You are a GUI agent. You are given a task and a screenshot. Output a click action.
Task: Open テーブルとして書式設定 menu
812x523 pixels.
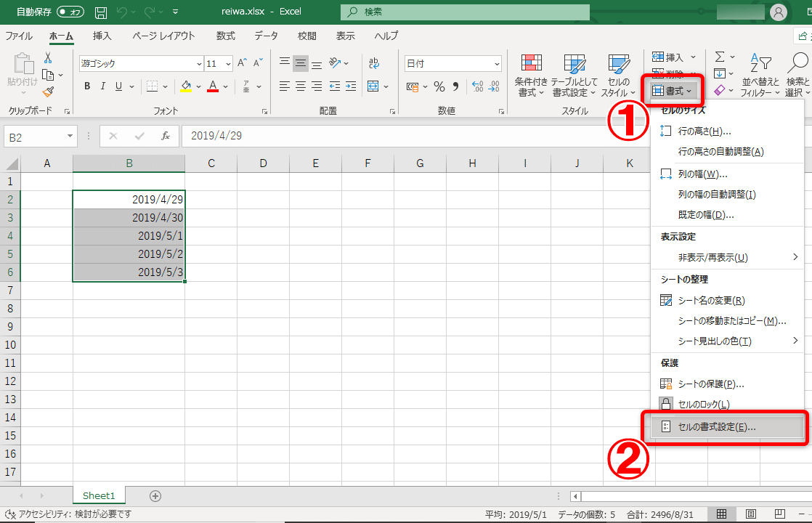click(574, 76)
